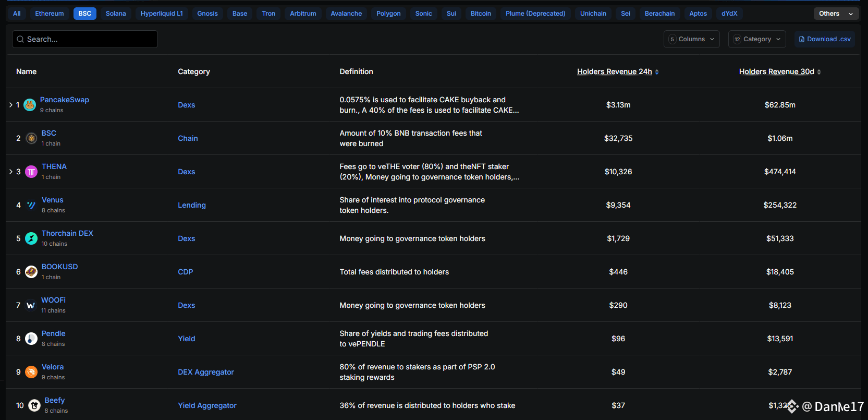Switch to the Gnosis tab
This screenshot has height=420, width=868.
click(207, 14)
